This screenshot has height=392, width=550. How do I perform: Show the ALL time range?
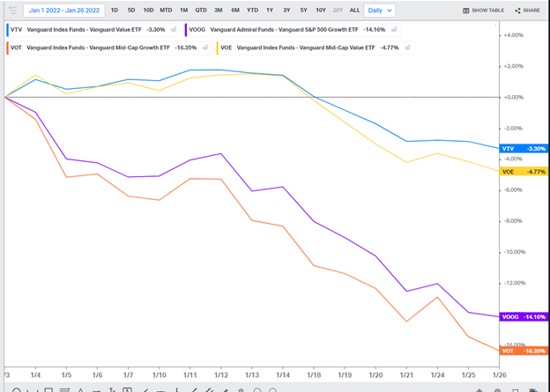coord(354,11)
